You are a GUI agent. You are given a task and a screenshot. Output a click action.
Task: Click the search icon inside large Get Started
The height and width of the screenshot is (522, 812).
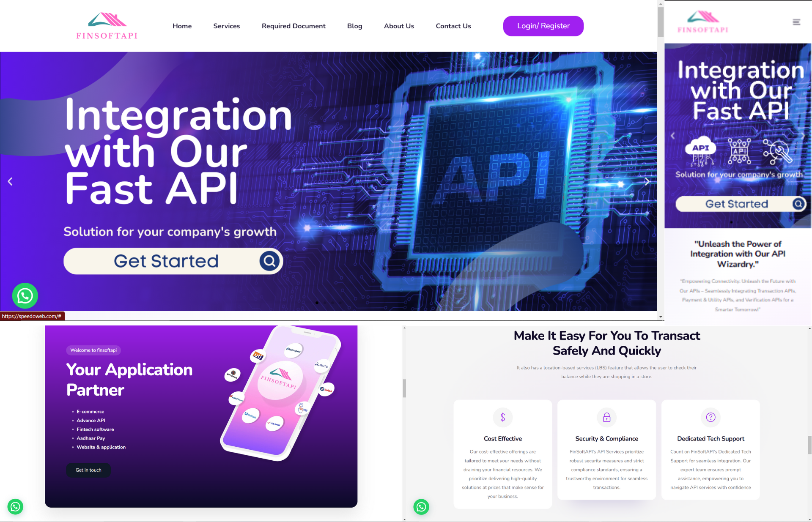(x=270, y=261)
